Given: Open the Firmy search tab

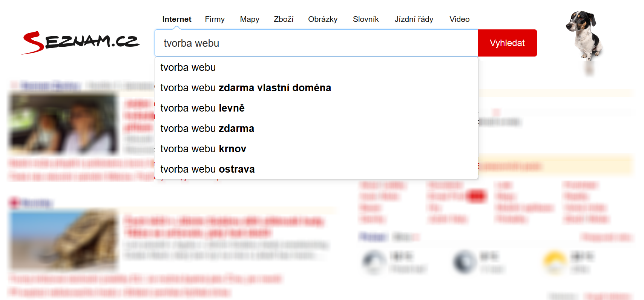Looking at the screenshot, I should (215, 19).
